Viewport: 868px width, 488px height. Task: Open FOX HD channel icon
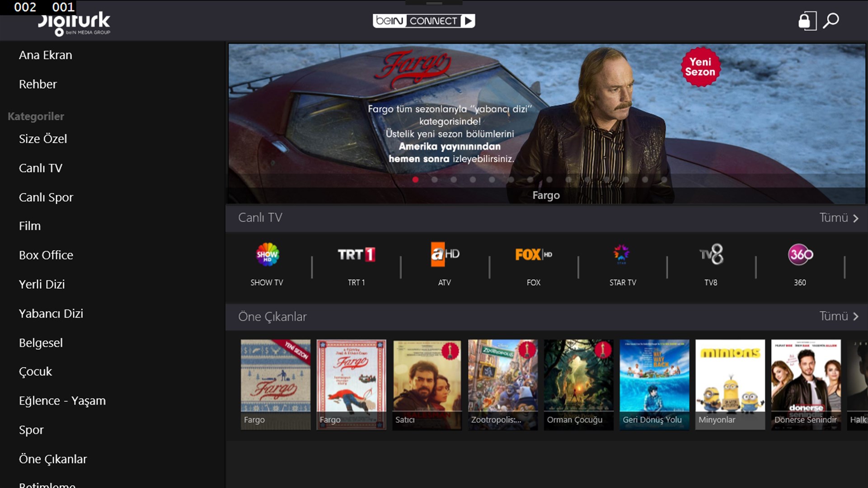click(534, 254)
